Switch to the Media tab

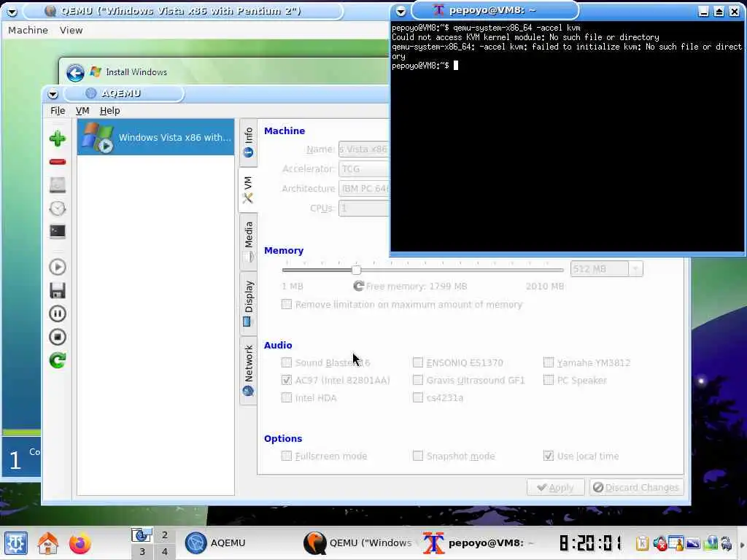tap(248, 242)
